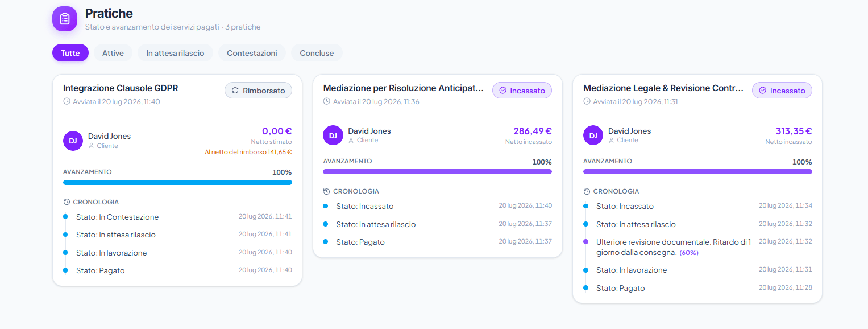Screen dimensions: 868x329
Task: Click timeline dot for 'Stato: Pagato' 11:28
Action: tap(585, 287)
